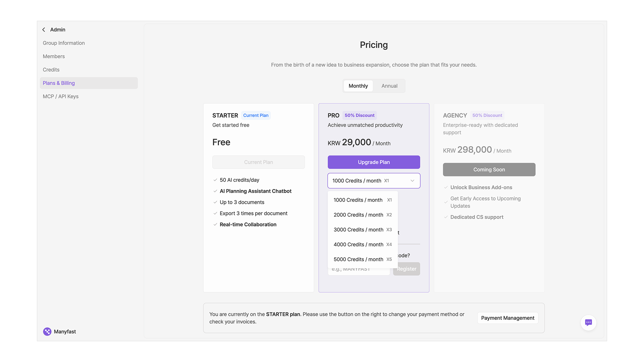Click the checkmark beside 50 AI credits/day
The width and height of the screenshot is (644, 362).
point(215,180)
